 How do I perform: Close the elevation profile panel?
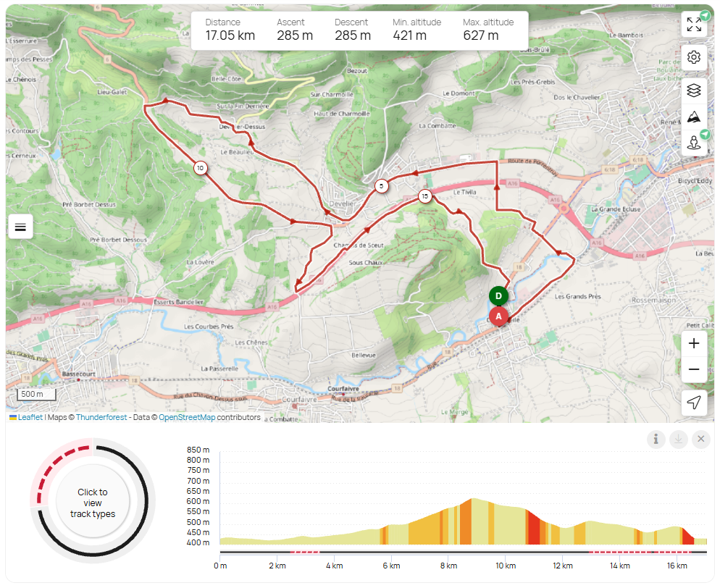coord(700,439)
